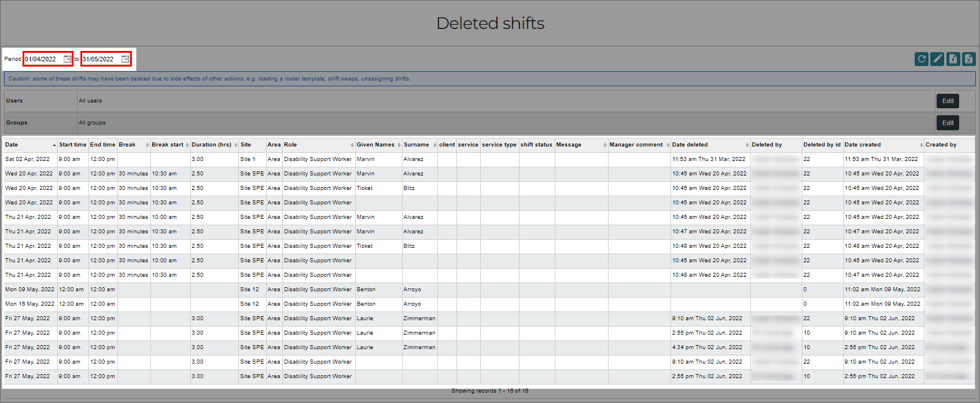Click sort arrows on Manager comment column
The image size is (980, 403).
click(x=668, y=145)
